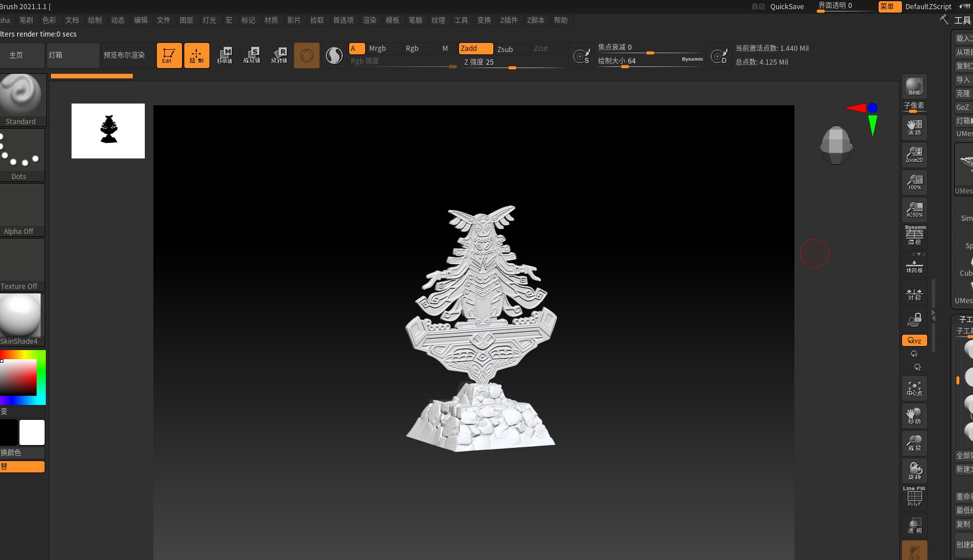Click the BPR render icon
Screen dimensions: 973x560
(x=914, y=87)
